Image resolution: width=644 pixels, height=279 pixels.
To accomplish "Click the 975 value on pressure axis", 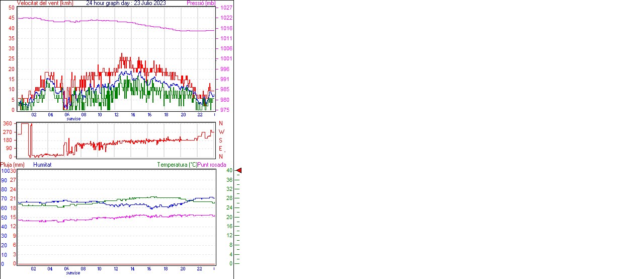I will tap(224, 110).
